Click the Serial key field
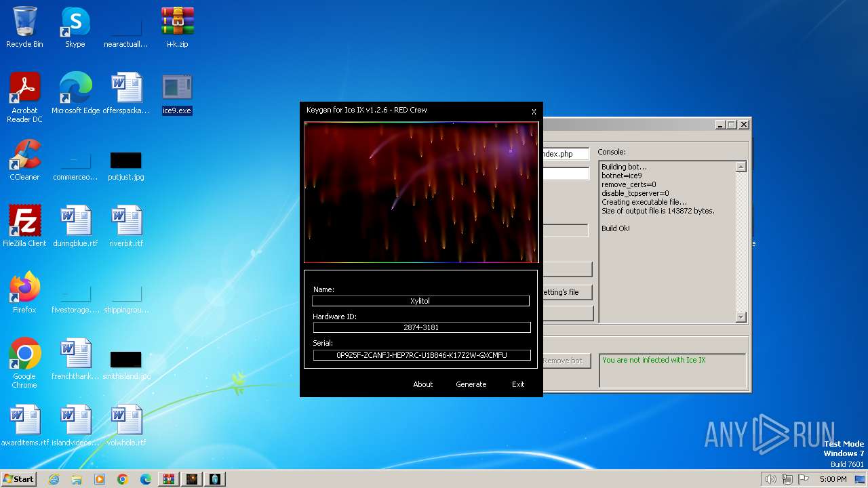 [x=422, y=355]
